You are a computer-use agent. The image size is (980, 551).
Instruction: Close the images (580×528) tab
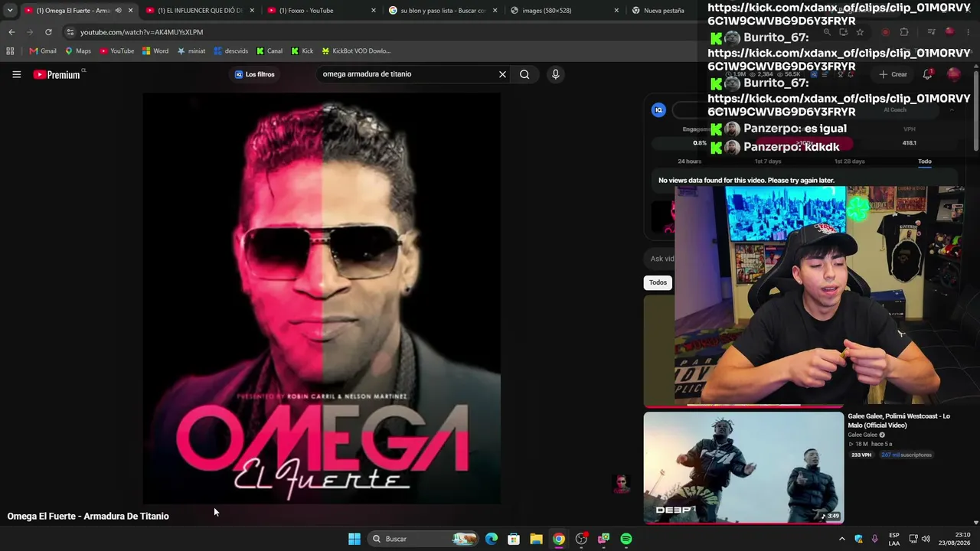click(x=617, y=11)
